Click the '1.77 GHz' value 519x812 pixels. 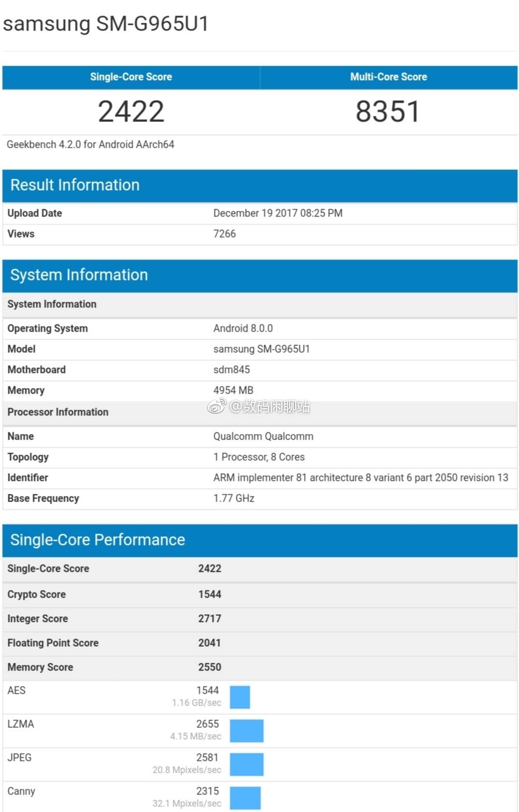[234, 498]
